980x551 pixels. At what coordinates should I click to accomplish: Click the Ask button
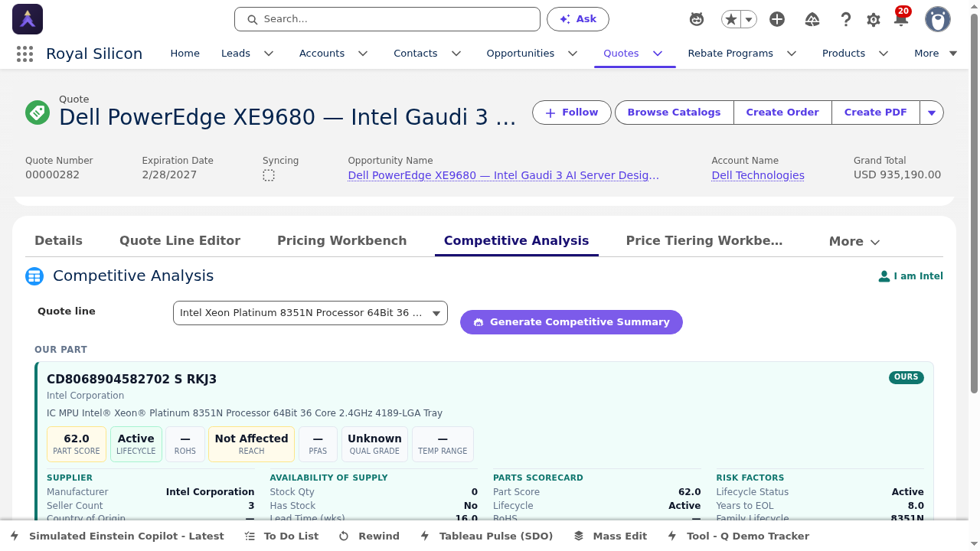[578, 19]
